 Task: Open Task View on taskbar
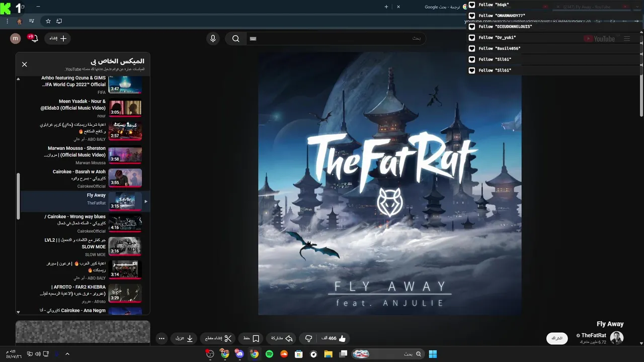pos(344,354)
